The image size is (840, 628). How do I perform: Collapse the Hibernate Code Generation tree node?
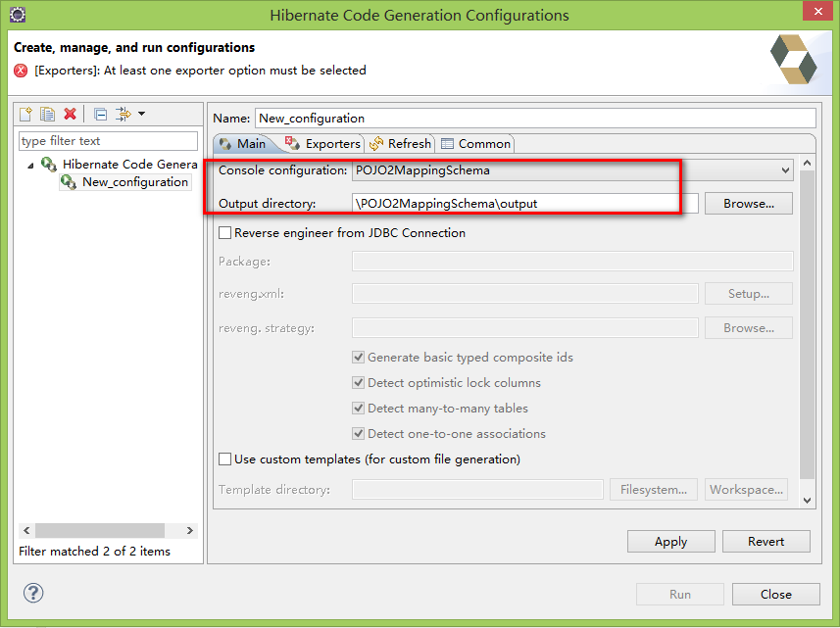point(30,165)
